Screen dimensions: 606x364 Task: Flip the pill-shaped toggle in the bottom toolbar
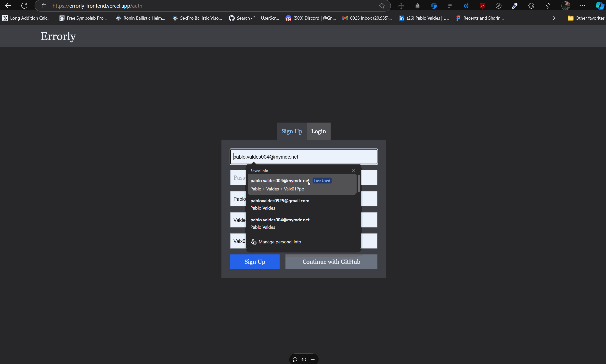tap(304, 360)
